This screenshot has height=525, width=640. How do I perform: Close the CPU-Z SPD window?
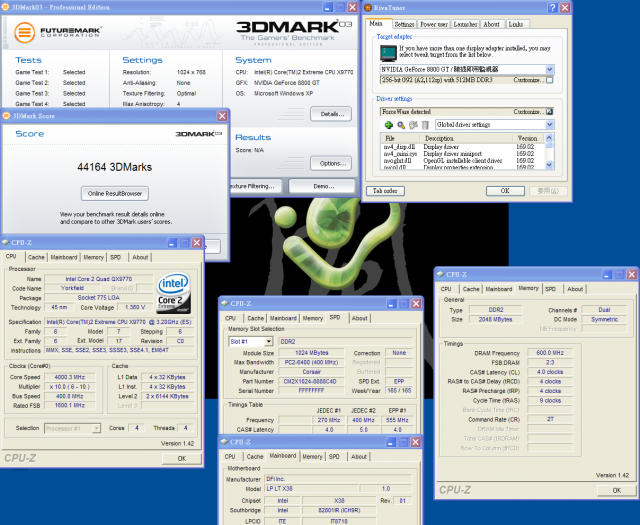point(416,303)
